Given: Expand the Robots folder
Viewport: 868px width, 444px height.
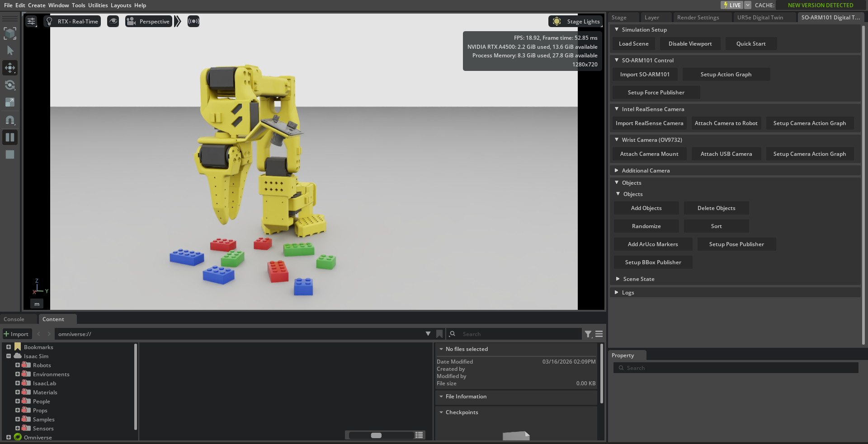Looking at the screenshot, I should [x=18, y=365].
